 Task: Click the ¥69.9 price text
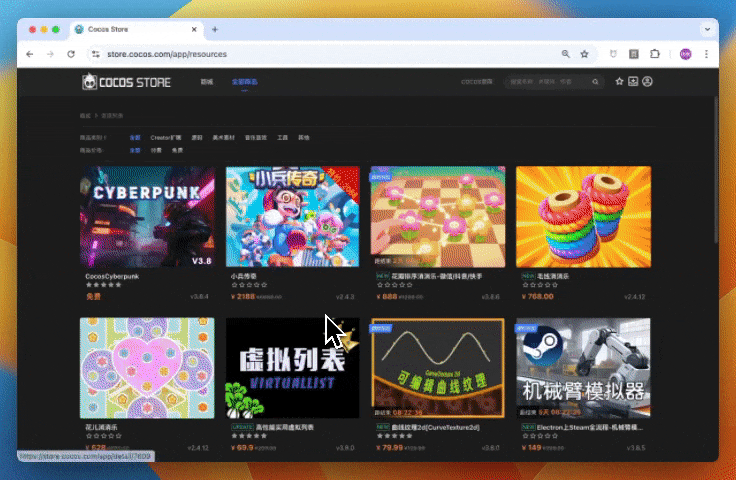click(242, 448)
